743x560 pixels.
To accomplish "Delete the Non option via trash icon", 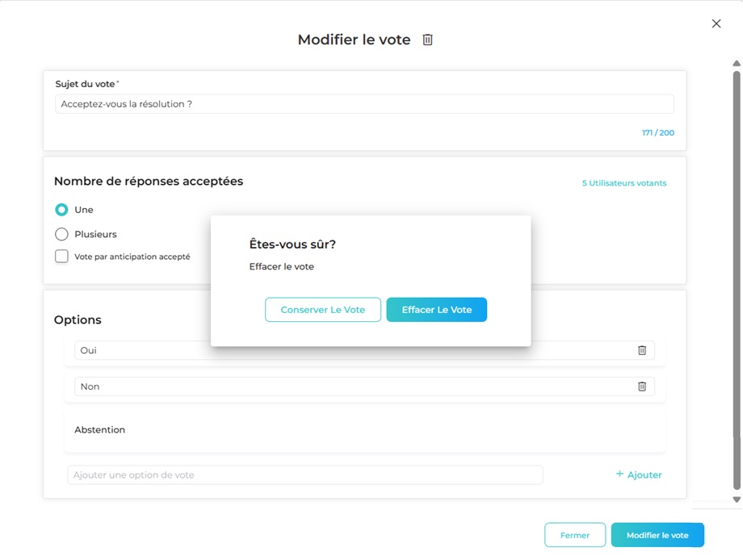I will (642, 387).
